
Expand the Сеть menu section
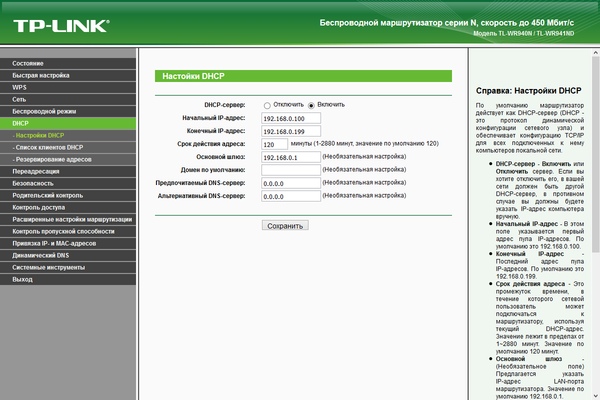(x=68, y=100)
